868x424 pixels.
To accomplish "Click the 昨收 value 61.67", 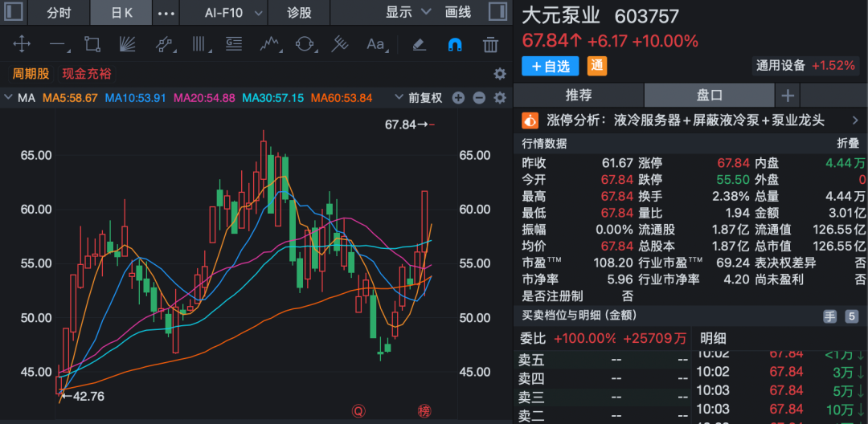I will (x=617, y=163).
